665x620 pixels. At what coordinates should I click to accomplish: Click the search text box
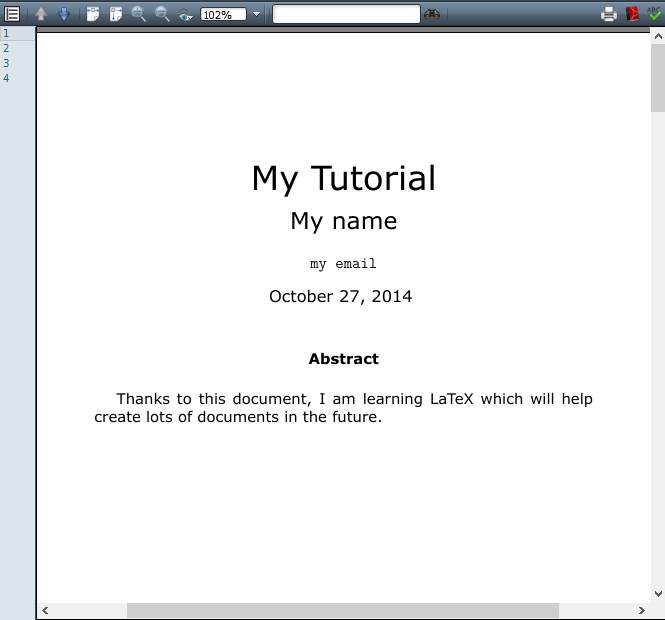click(346, 14)
